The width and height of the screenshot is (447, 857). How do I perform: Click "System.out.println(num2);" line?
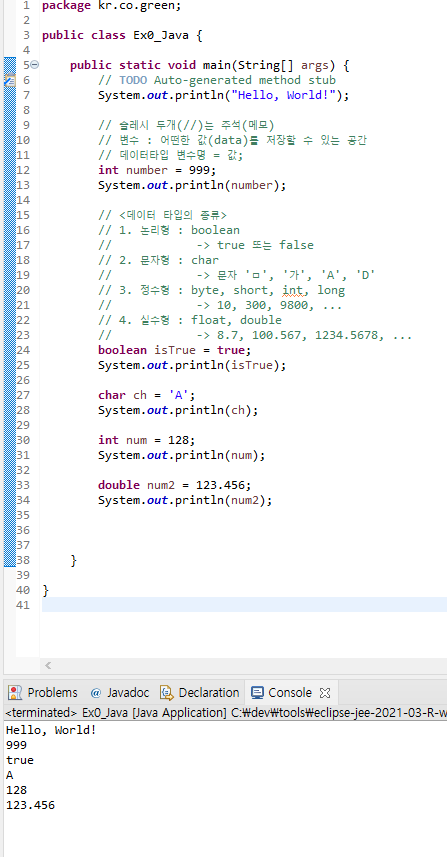pos(185,500)
